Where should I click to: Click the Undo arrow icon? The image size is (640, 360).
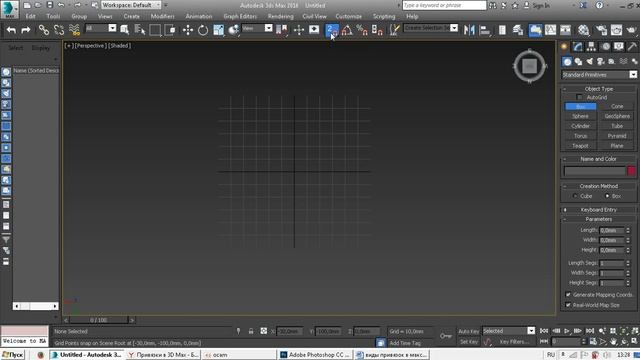[11, 30]
